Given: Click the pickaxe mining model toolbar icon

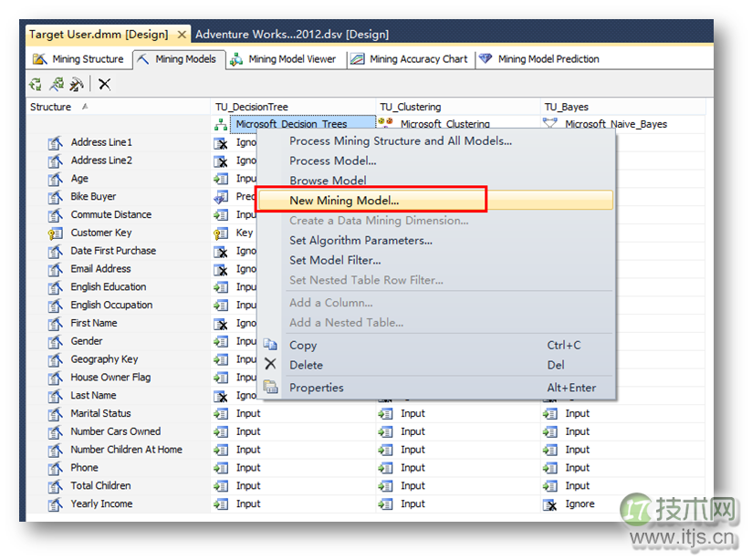Looking at the screenshot, I should click(x=77, y=85).
